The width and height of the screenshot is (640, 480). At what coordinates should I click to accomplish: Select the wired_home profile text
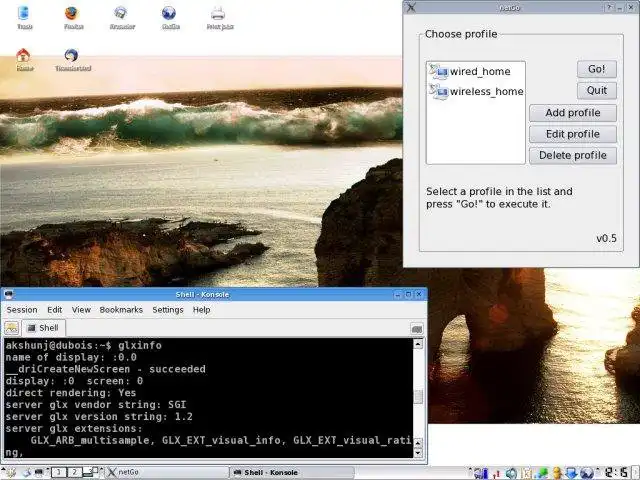coord(480,71)
